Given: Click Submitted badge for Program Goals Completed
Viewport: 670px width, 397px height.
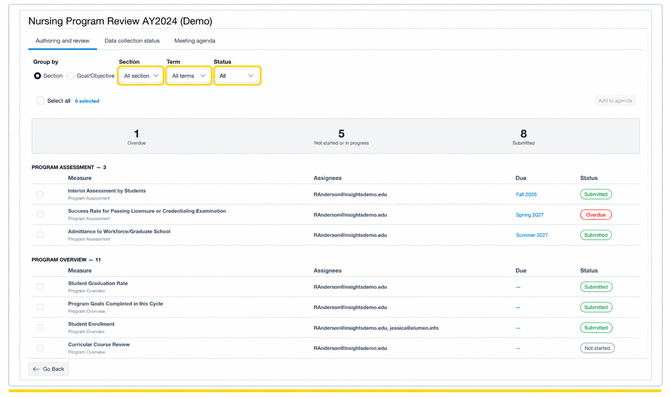Looking at the screenshot, I should click(596, 307).
